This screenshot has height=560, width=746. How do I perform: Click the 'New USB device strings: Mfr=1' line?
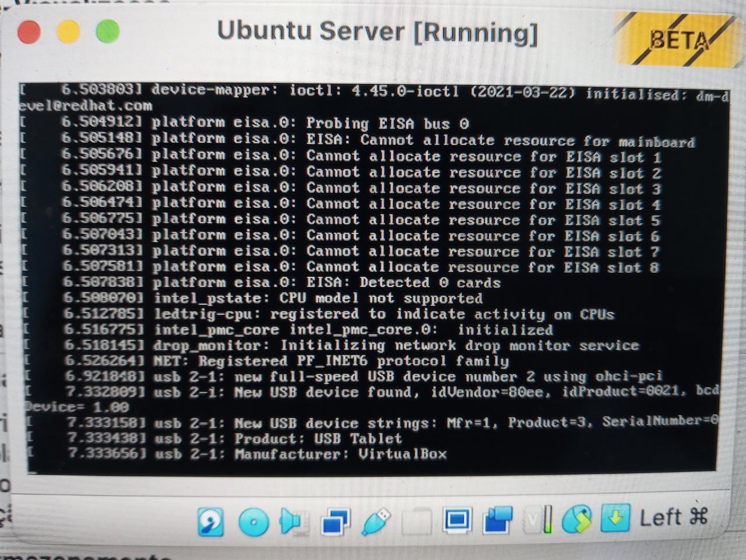click(x=374, y=422)
